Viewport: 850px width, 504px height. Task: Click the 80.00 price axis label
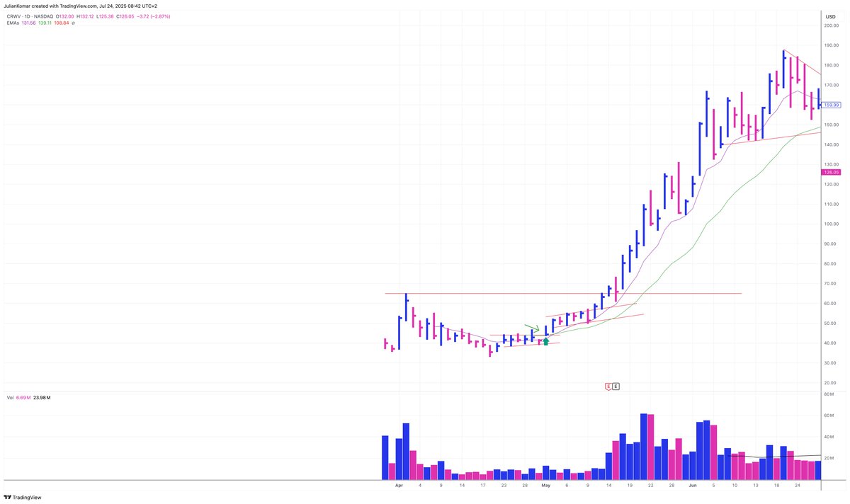click(831, 263)
